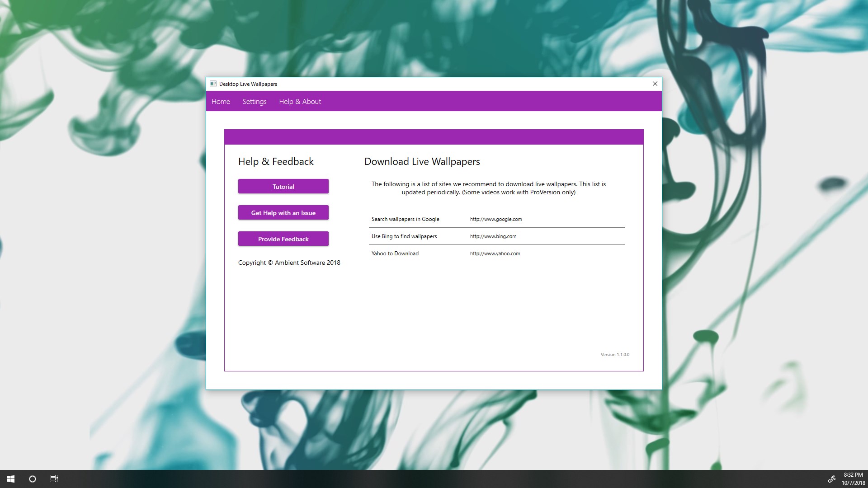Open Cortana search circle icon
This screenshot has height=488, width=868.
point(33,479)
